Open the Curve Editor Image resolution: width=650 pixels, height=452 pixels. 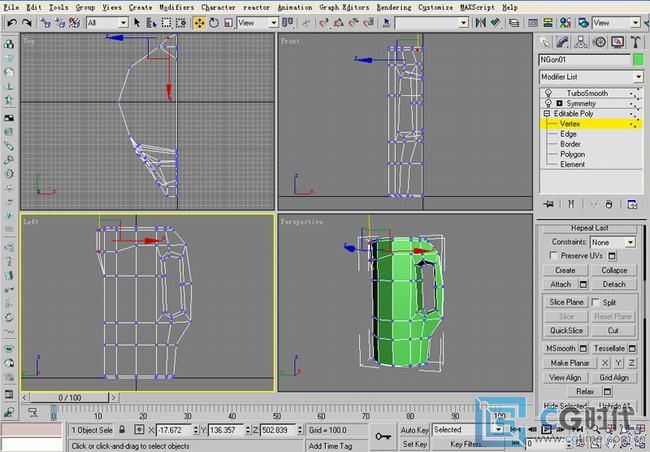coord(533,23)
